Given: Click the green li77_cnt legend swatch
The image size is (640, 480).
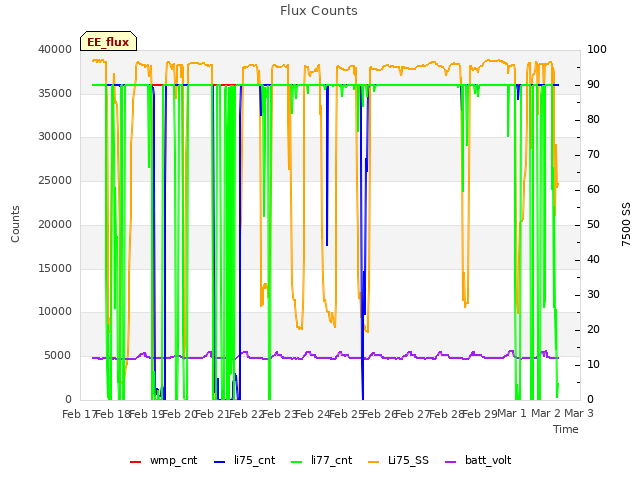Looking at the screenshot, I should point(297,462).
